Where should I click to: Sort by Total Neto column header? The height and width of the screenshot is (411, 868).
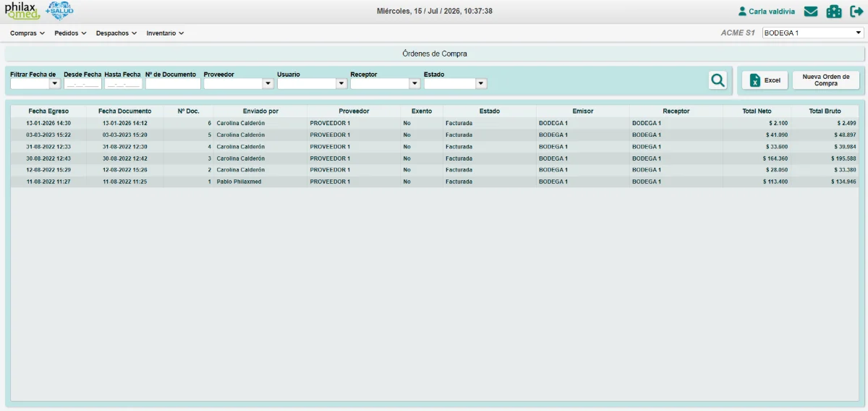tap(757, 111)
